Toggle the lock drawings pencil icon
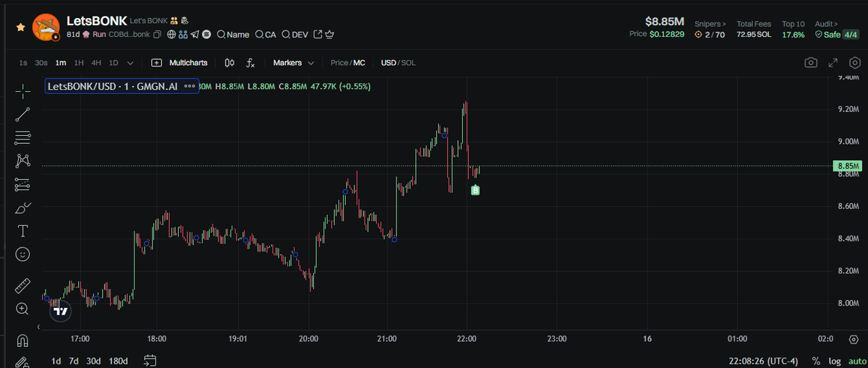This screenshot has height=368, width=868. click(22, 361)
